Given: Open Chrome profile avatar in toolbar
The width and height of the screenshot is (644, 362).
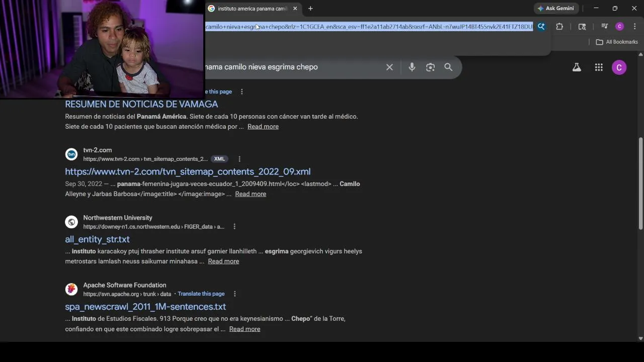Looking at the screenshot, I should (x=620, y=27).
